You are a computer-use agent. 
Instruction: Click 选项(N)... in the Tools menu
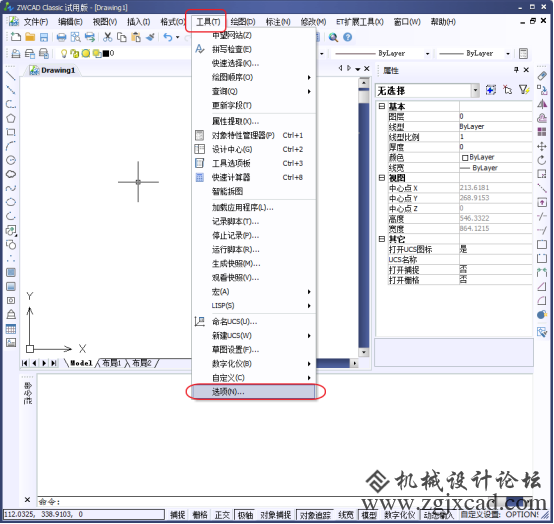point(254,392)
